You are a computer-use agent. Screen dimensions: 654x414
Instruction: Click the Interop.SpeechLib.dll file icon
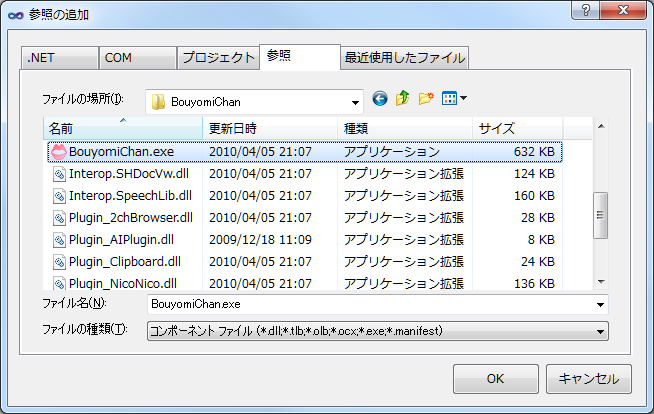click(x=59, y=196)
